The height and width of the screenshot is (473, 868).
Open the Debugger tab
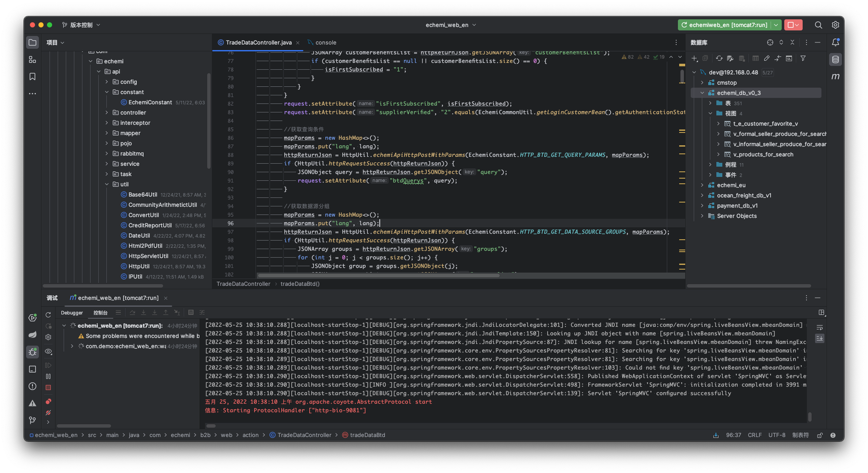(72, 313)
